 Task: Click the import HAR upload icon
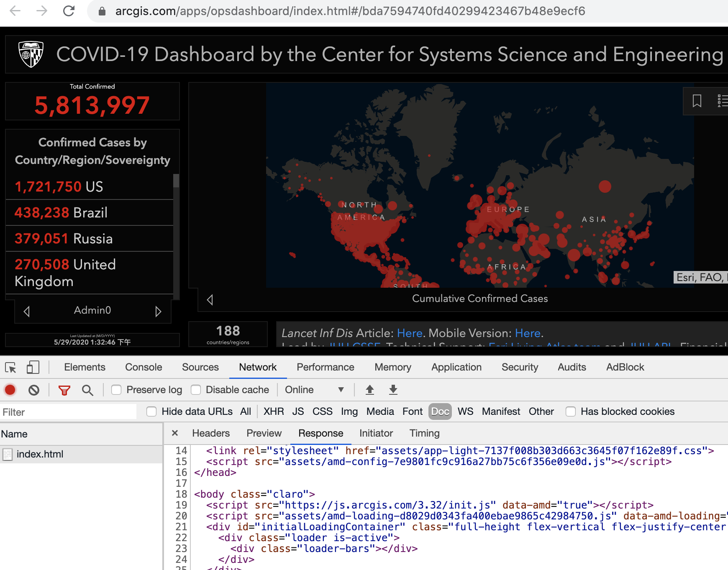[x=369, y=390]
